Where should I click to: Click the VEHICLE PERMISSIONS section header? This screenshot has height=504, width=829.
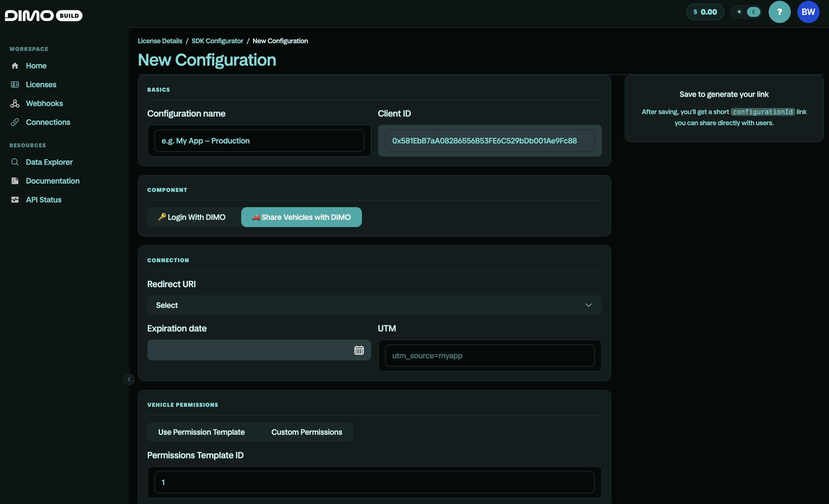pyautogui.click(x=183, y=405)
